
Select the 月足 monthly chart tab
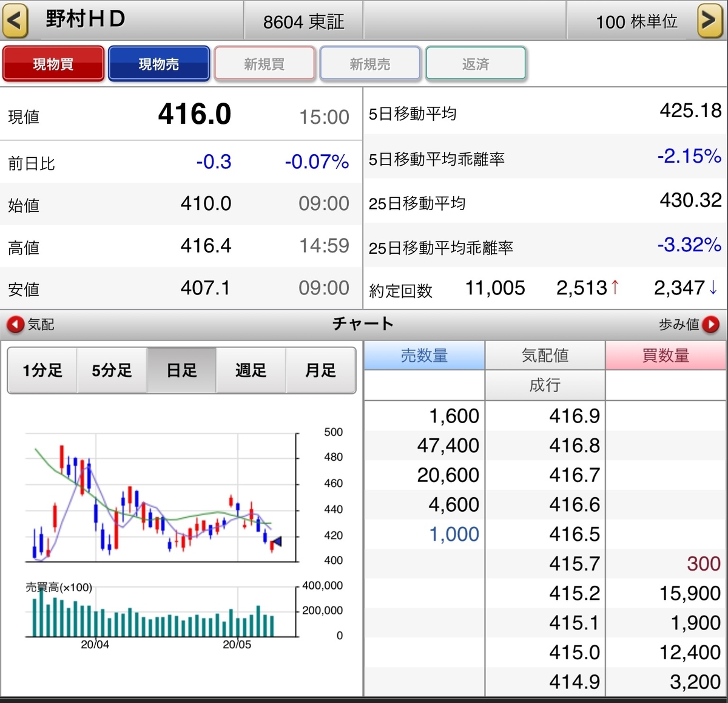(x=321, y=370)
